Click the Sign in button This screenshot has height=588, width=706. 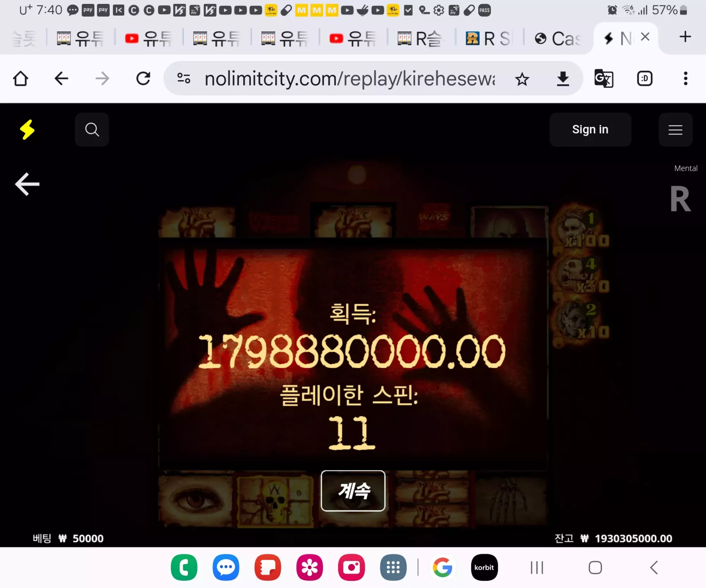(x=590, y=130)
